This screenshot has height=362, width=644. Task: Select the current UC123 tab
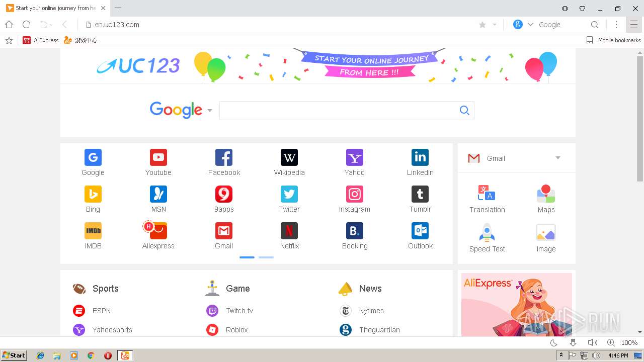54,8
